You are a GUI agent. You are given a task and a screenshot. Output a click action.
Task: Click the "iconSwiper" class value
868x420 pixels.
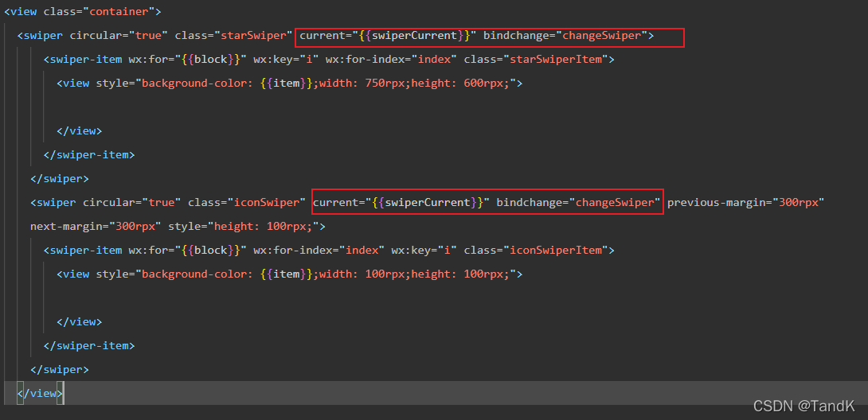(267, 202)
